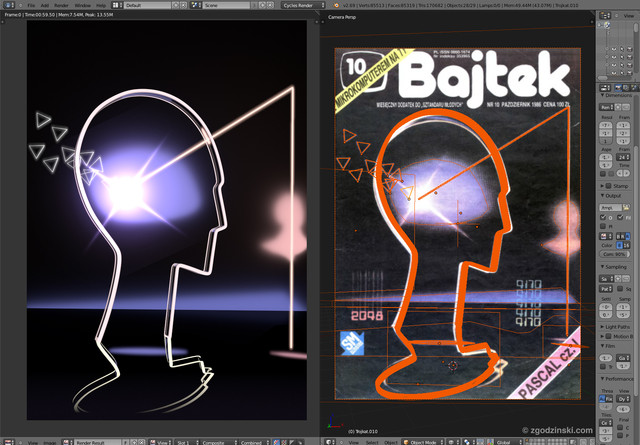This screenshot has width=640, height=445.
Task: Open the Slot 1 render slot dropdown
Action: [187, 442]
